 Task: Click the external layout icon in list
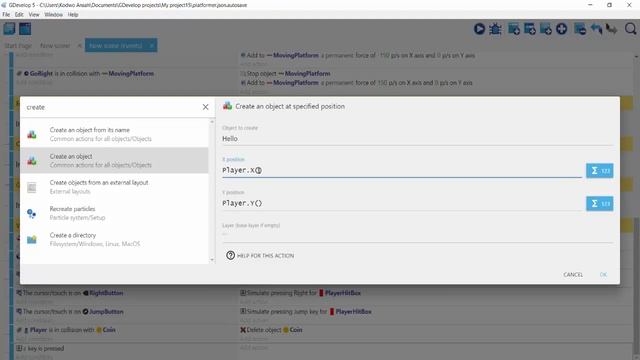pos(32,187)
